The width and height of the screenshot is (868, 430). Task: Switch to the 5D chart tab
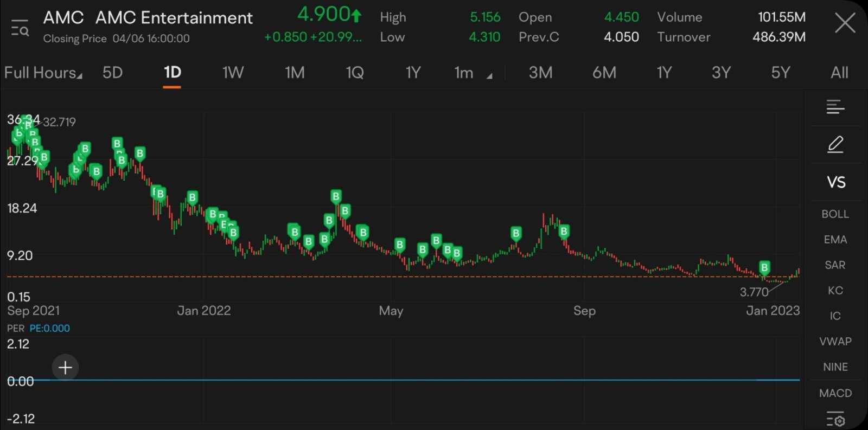click(113, 73)
